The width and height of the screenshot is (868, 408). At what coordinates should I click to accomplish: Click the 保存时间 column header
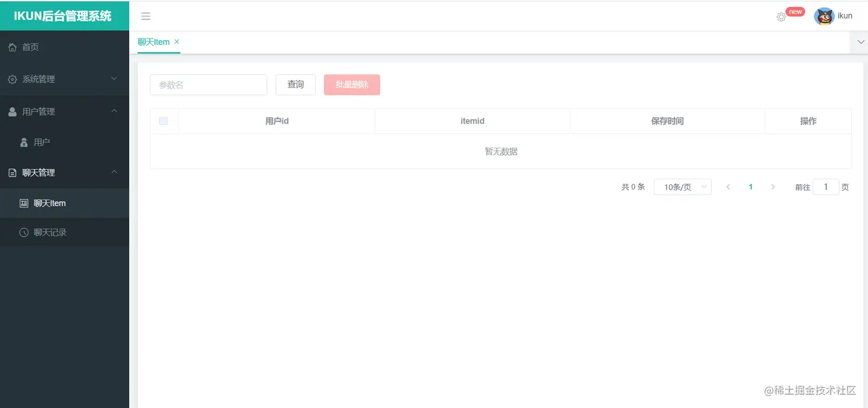tap(667, 121)
